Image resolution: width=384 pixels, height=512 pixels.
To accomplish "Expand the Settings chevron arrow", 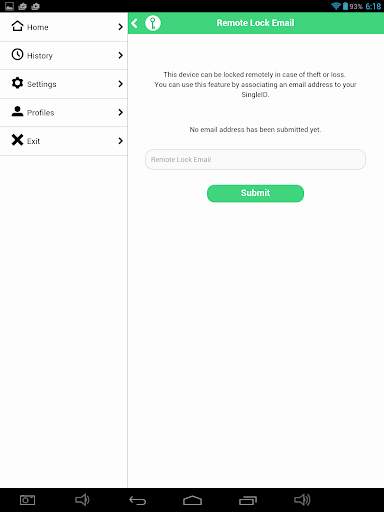I will [121, 84].
